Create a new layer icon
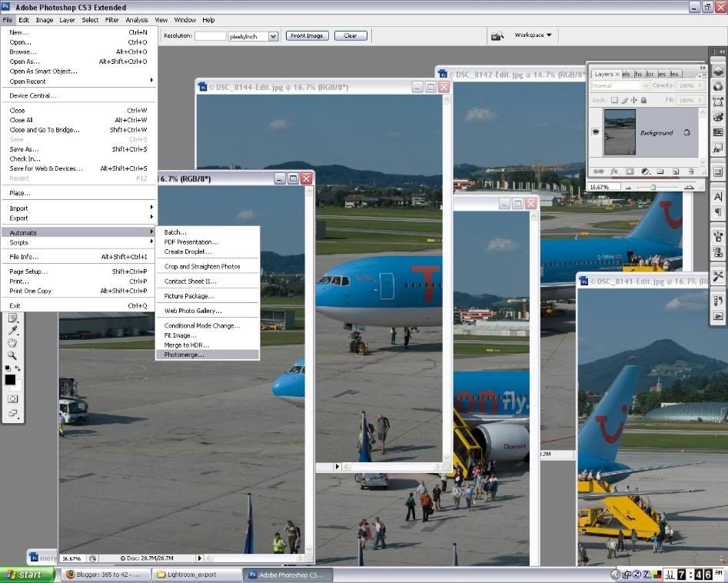 coord(676,172)
